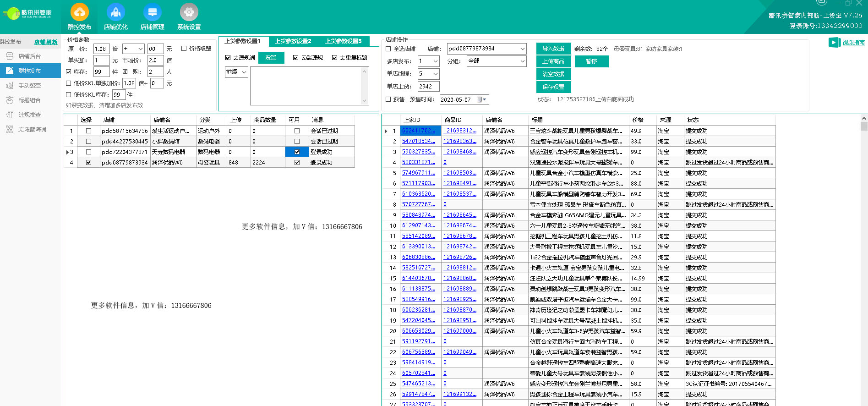868x406 pixels.
Task: Click the 视频指南 video icon
Action: coord(834,43)
